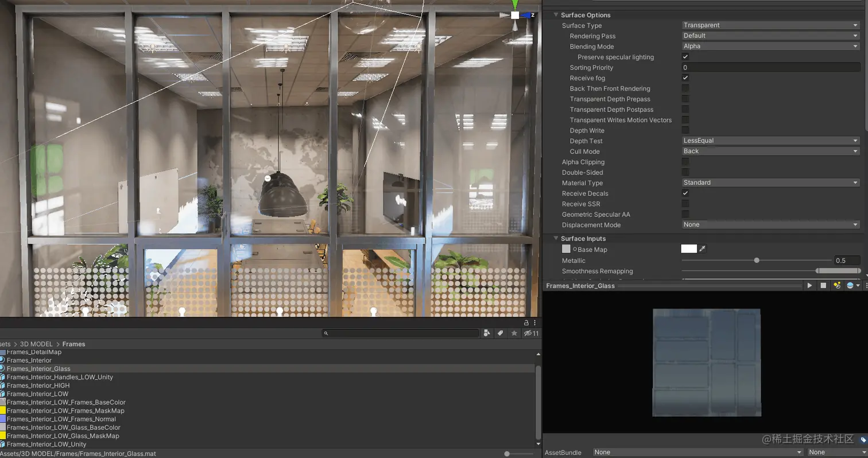868x458 pixels.
Task: Enable Double-Sided checkbox
Action: [x=685, y=172]
